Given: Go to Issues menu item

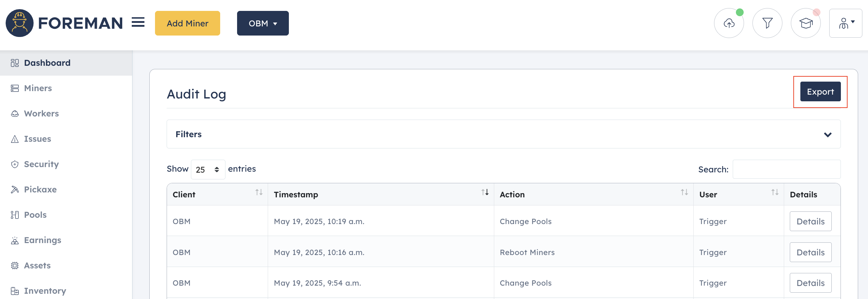Looking at the screenshot, I should (66, 139).
